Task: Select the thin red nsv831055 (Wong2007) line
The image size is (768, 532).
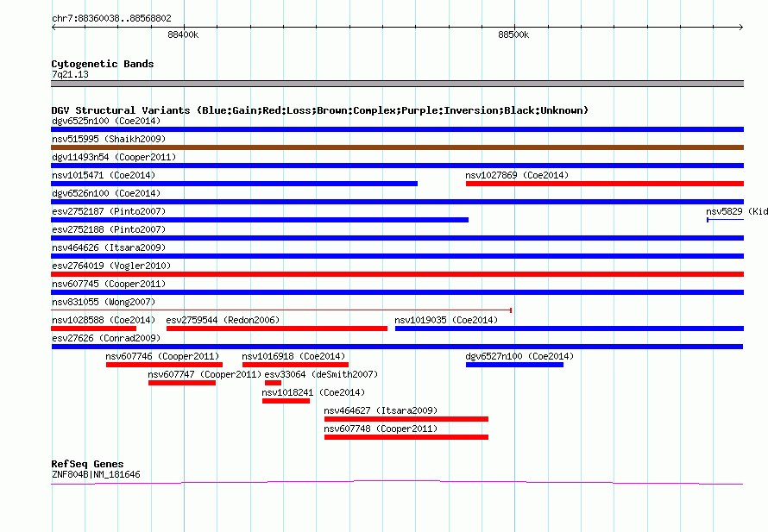Action: (x=281, y=310)
